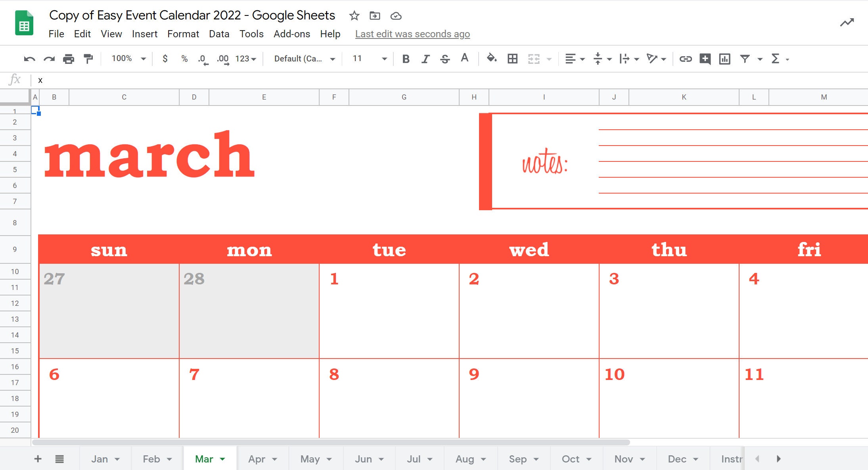Open the File menu
This screenshot has width=868, height=470.
pos(56,34)
